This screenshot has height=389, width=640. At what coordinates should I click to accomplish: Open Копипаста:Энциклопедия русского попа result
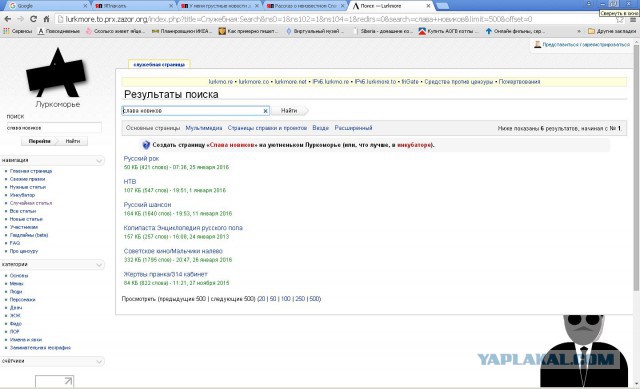(183, 228)
